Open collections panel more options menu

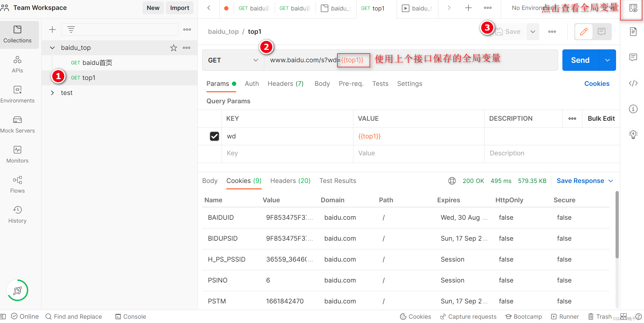[187, 30]
